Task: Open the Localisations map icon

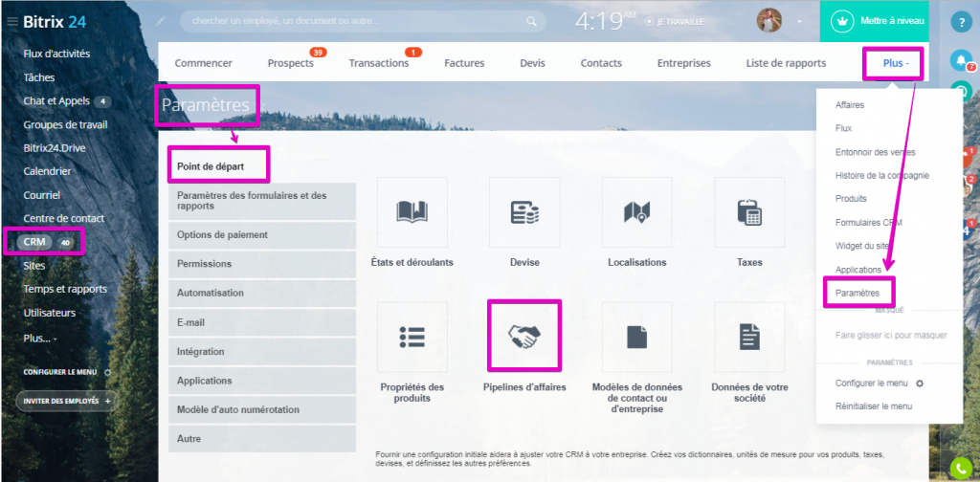Action: [636, 212]
